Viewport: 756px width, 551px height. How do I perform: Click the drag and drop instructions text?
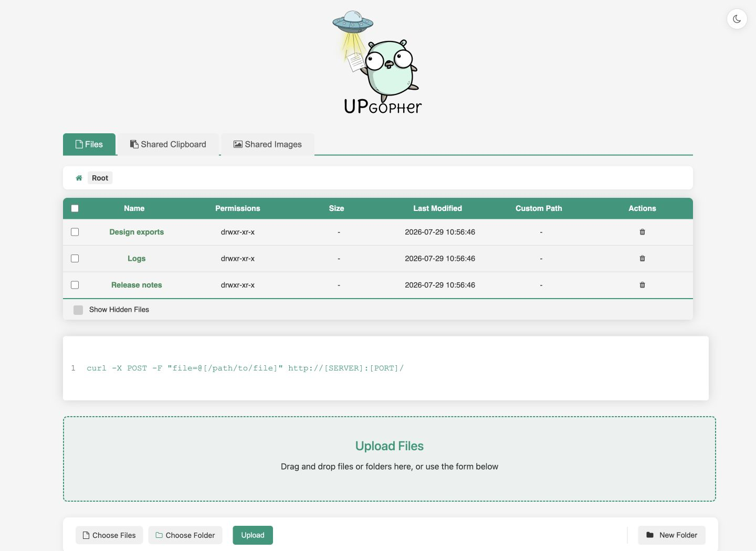tap(390, 467)
